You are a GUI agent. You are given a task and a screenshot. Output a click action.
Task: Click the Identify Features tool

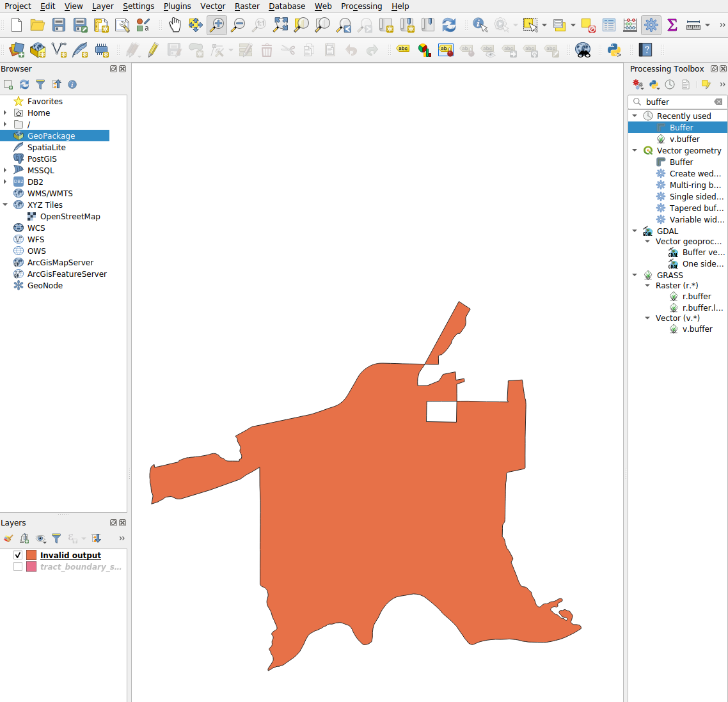click(480, 25)
